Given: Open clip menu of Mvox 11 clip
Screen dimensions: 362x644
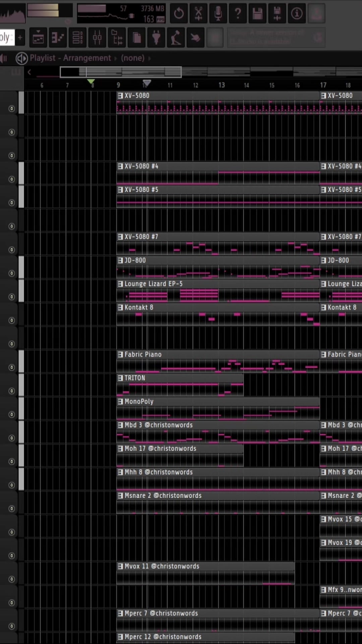Looking at the screenshot, I should (120, 566).
